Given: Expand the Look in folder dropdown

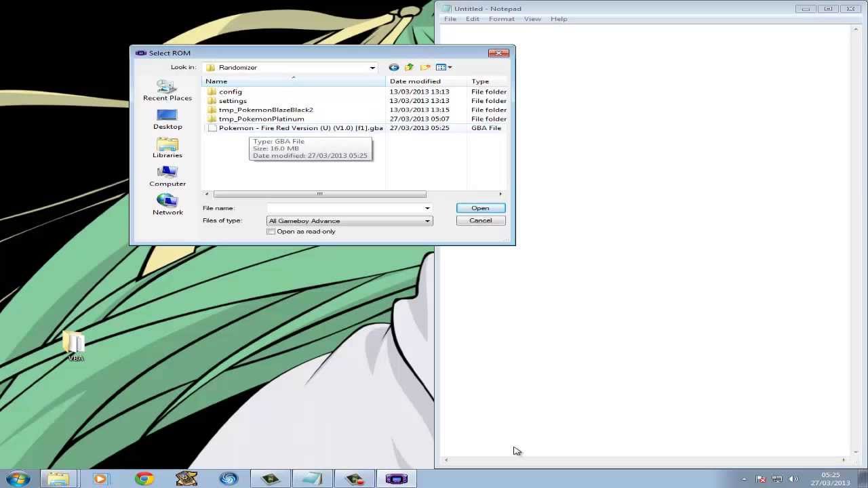Looking at the screenshot, I should coord(372,67).
